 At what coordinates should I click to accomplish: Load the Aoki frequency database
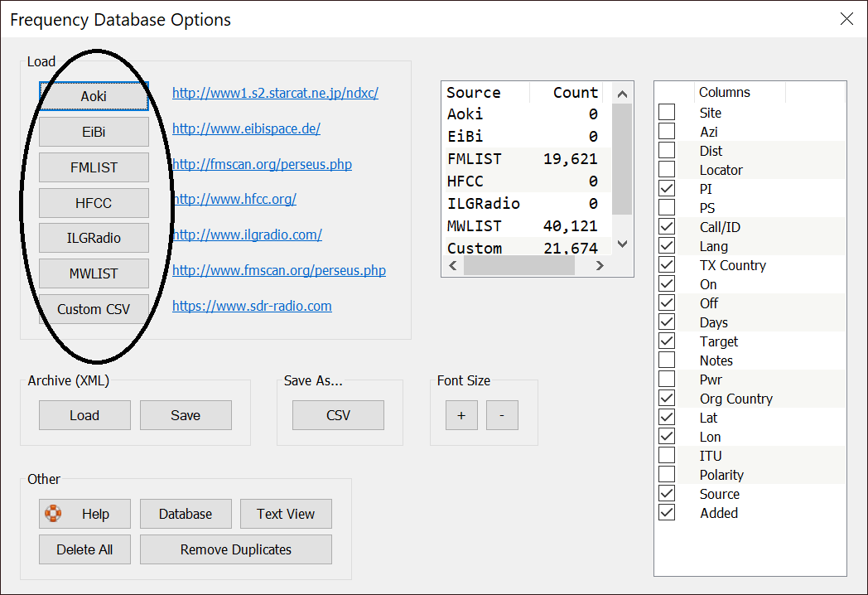tap(94, 96)
